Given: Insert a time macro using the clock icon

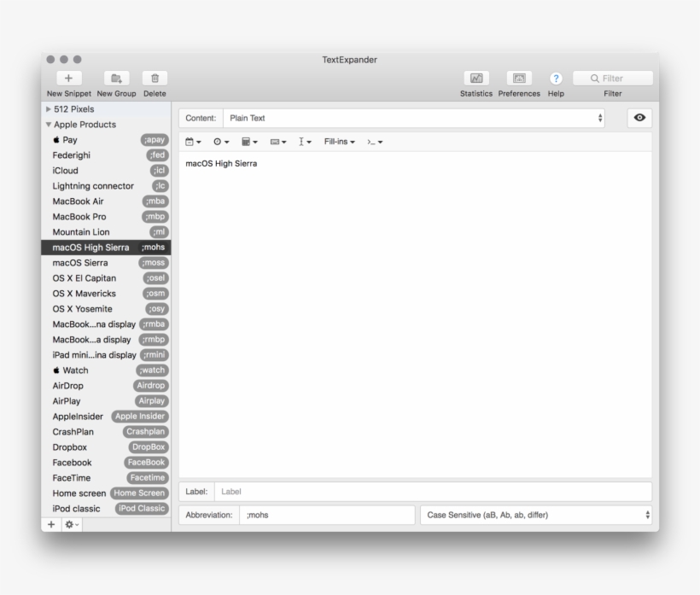Looking at the screenshot, I should 219,143.
